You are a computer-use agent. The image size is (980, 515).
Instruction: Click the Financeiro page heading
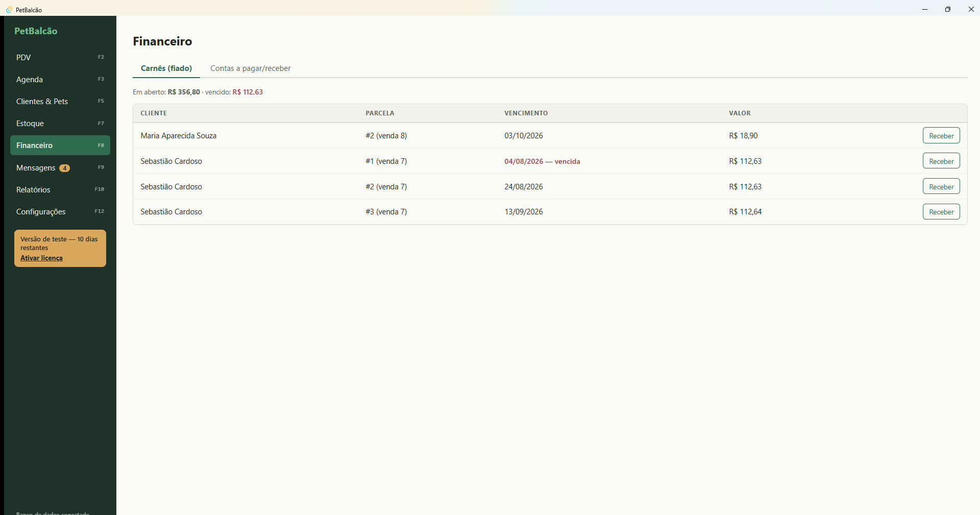point(162,41)
